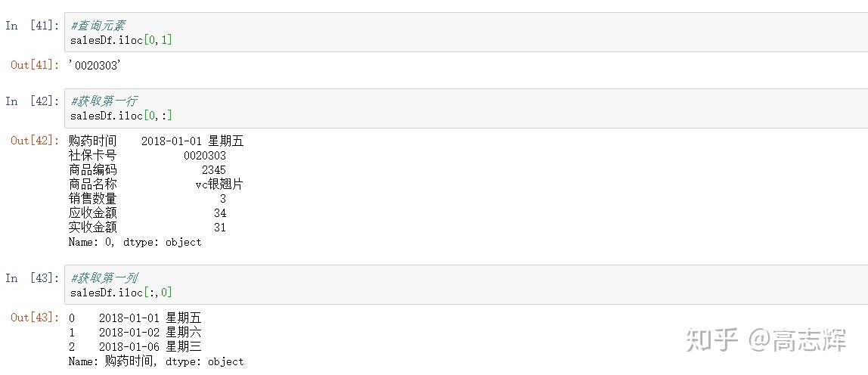Select the Out[42] output prompt

[x=35, y=140]
